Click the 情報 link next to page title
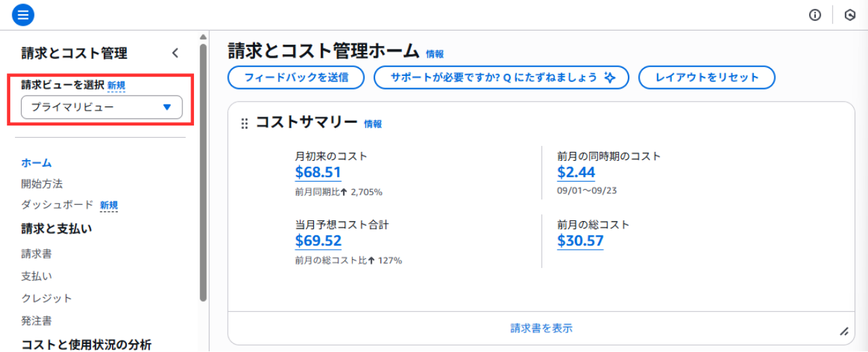868x352 pixels. pyautogui.click(x=435, y=54)
